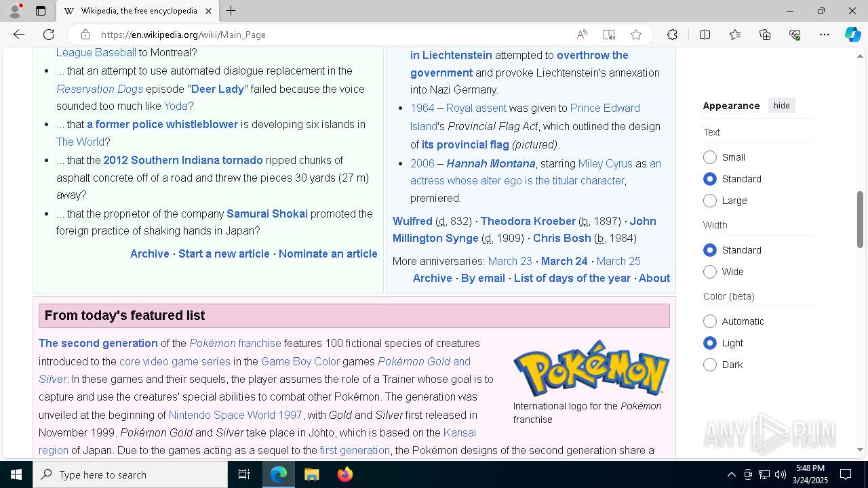Image resolution: width=868 pixels, height=488 pixels.
Task: Hide the Appearance panel
Action: click(x=781, y=106)
